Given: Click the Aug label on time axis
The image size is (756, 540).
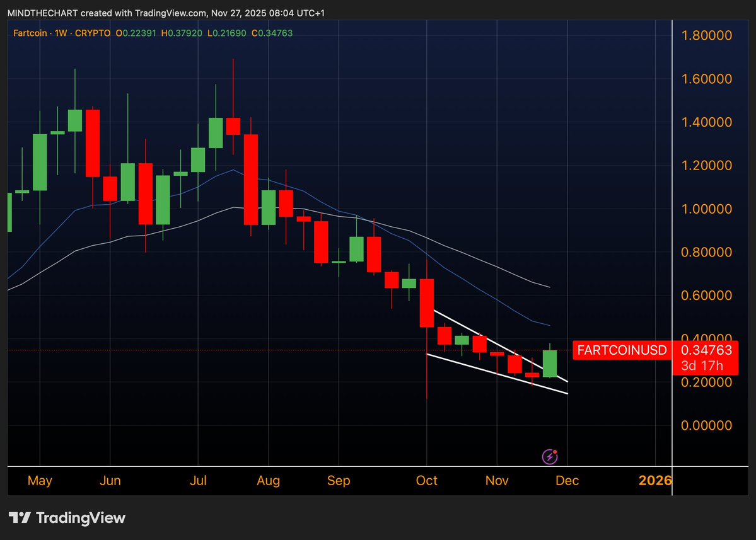Looking at the screenshot, I should (268, 481).
